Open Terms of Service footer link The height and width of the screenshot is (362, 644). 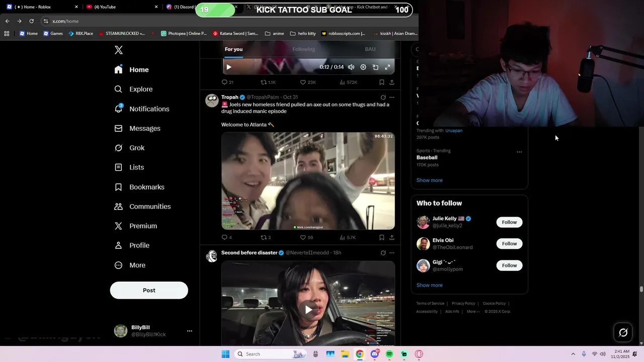(x=430, y=304)
